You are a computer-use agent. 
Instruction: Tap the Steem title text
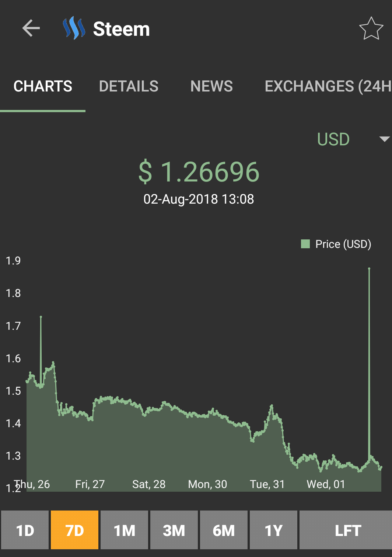(x=121, y=29)
